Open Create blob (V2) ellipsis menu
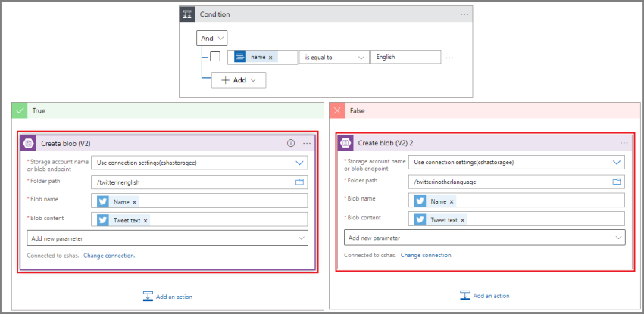Screen dimensions: 644x314 (307, 144)
